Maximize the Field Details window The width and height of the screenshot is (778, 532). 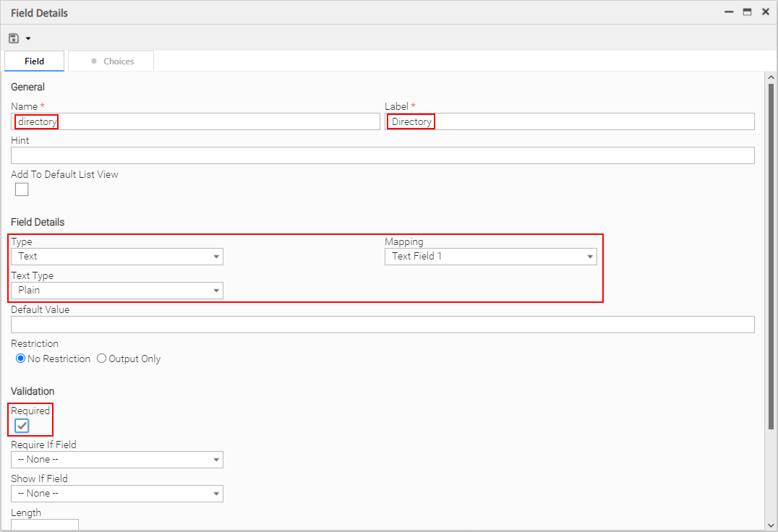tap(747, 12)
